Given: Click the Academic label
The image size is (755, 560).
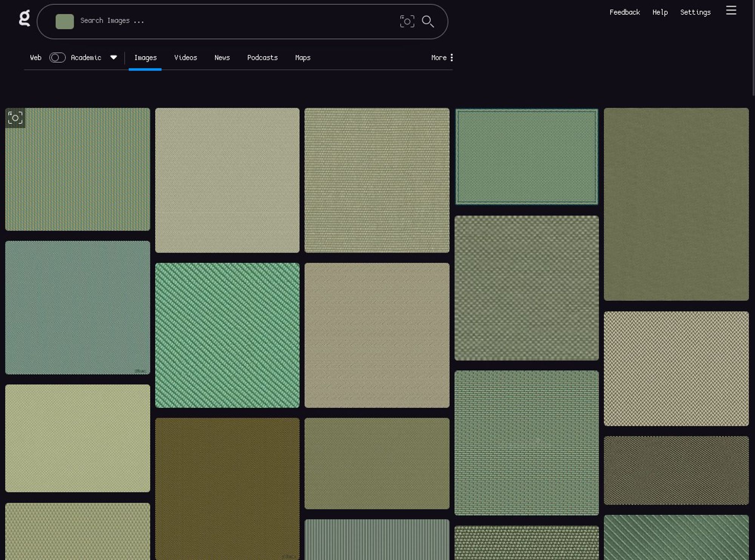Looking at the screenshot, I should 86,58.
